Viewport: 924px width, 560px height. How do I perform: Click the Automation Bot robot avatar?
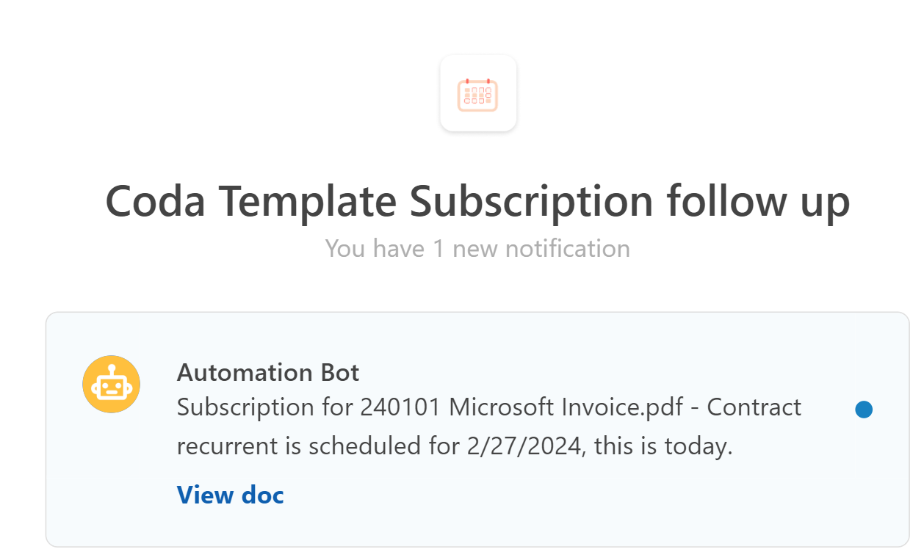pos(111,384)
